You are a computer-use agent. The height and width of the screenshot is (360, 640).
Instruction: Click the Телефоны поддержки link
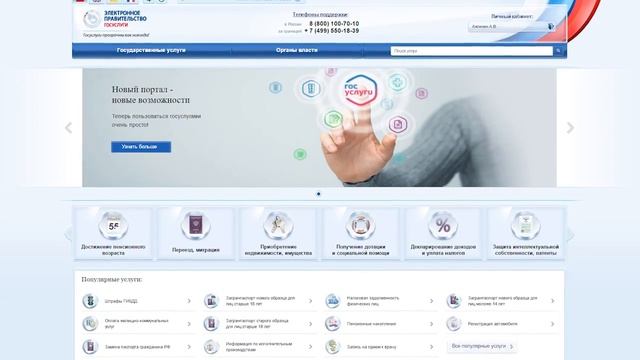(x=320, y=14)
